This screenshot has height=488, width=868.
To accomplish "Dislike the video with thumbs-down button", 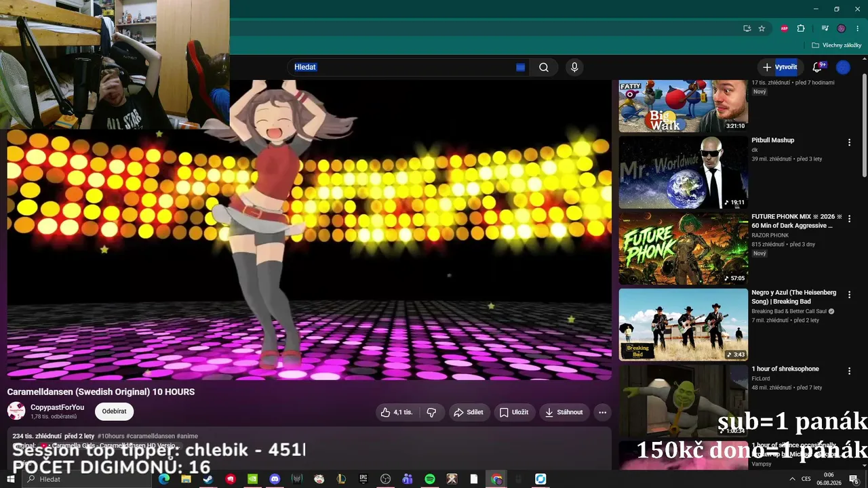I will click(431, 412).
